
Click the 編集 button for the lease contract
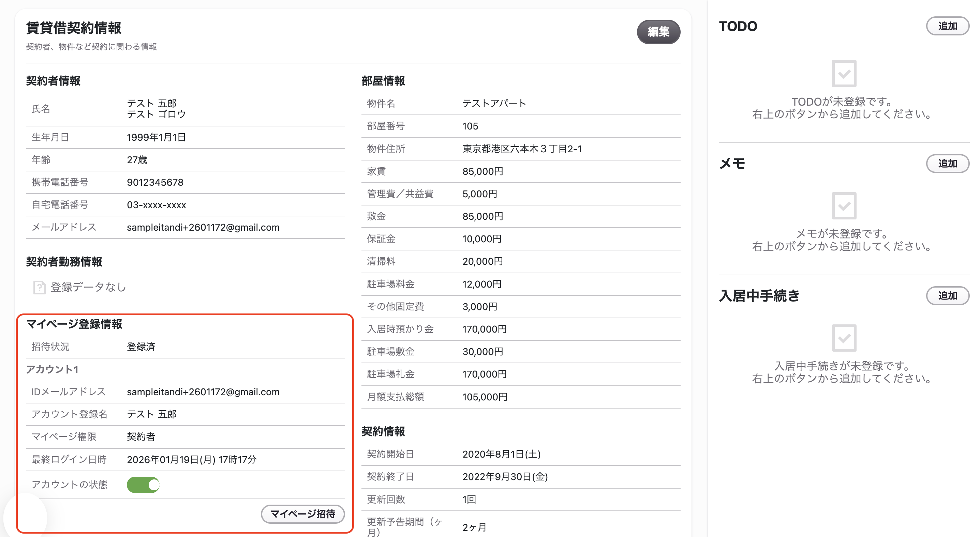pos(658,32)
